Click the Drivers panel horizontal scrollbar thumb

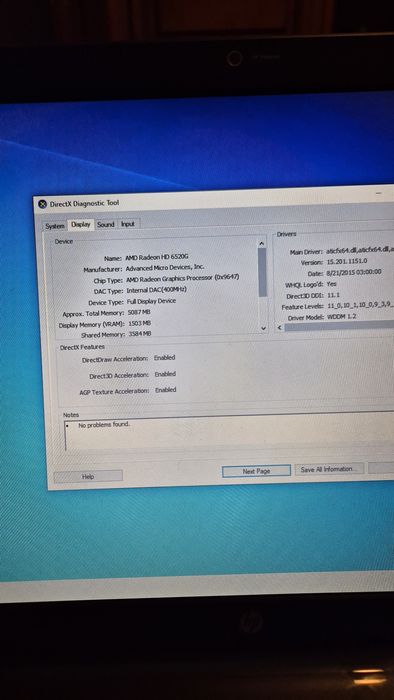coord(339,327)
